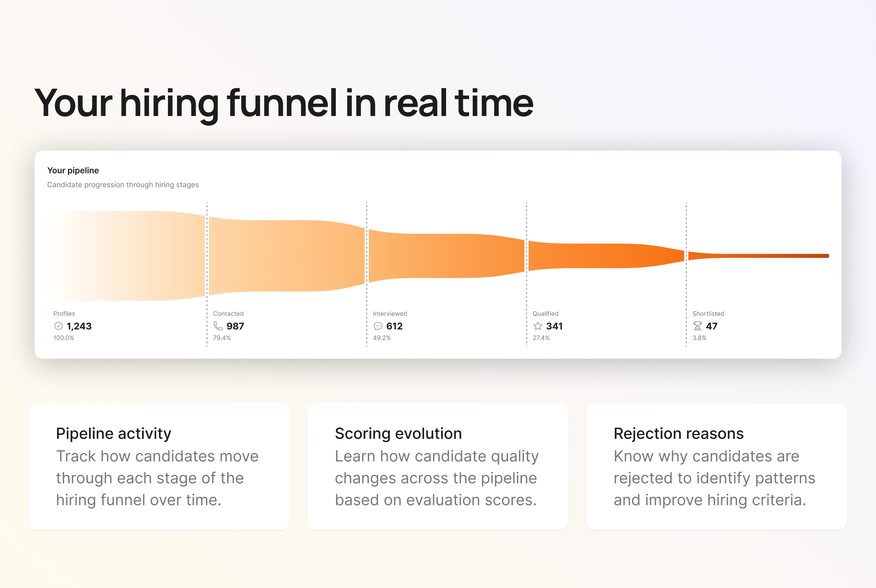Click the checkmark icon beside 1,243 profiles

point(58,326)
